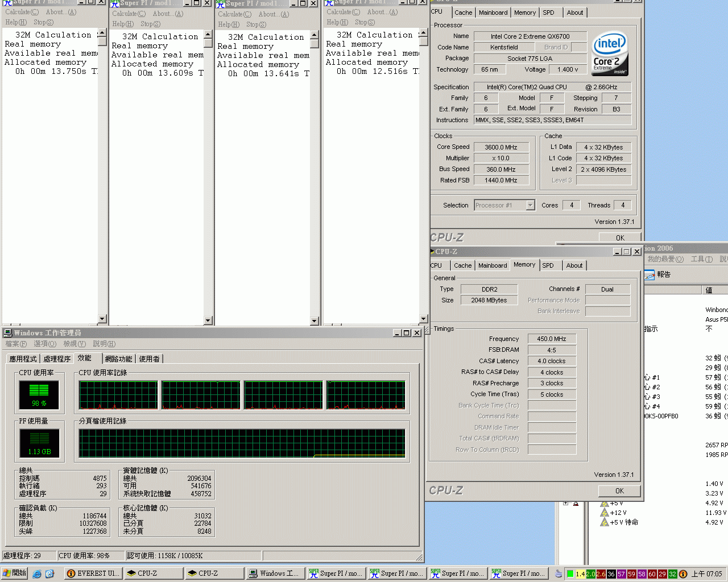Click the 60 temperature tray icon

click(652, 574)
